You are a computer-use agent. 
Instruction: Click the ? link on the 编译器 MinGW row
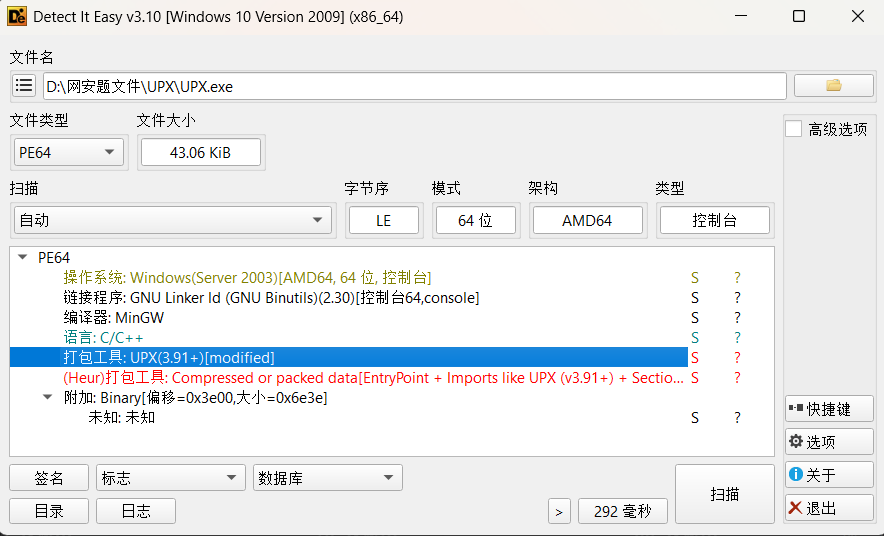737,317
